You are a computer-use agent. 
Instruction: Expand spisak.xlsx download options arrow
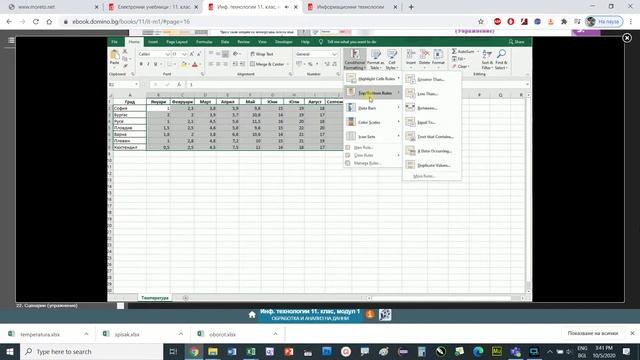pos(181,334)
